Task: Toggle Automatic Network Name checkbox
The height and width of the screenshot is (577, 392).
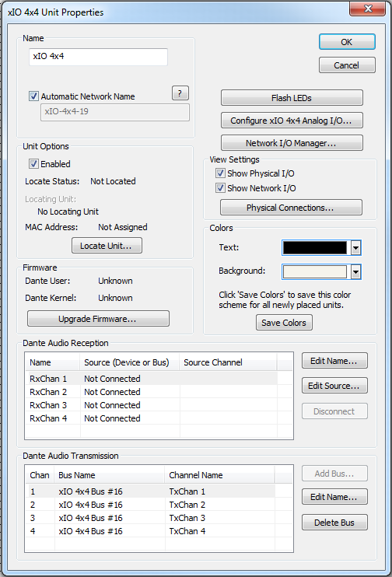Action: click(33, 96)
